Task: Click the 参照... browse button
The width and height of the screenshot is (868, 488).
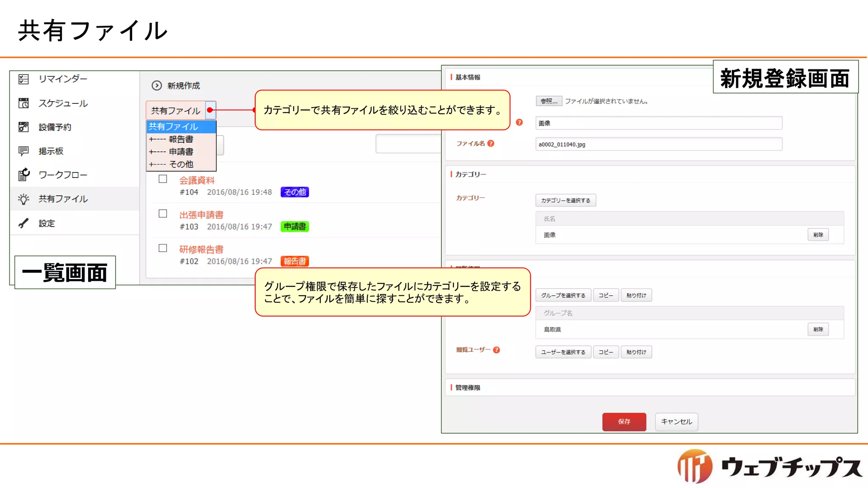Action: coord(549,101)
